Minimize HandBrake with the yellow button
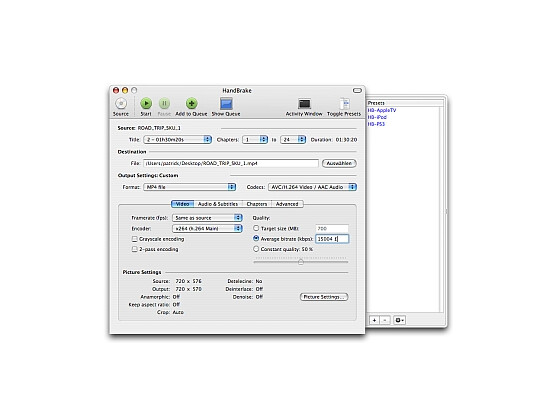The image size is (557, 418). [x=125, y=90]
